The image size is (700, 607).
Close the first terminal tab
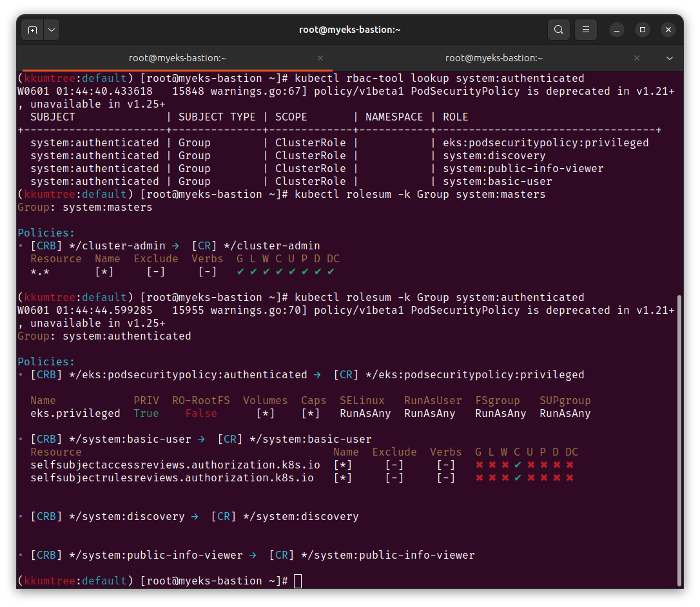click(x=320, y=58)
